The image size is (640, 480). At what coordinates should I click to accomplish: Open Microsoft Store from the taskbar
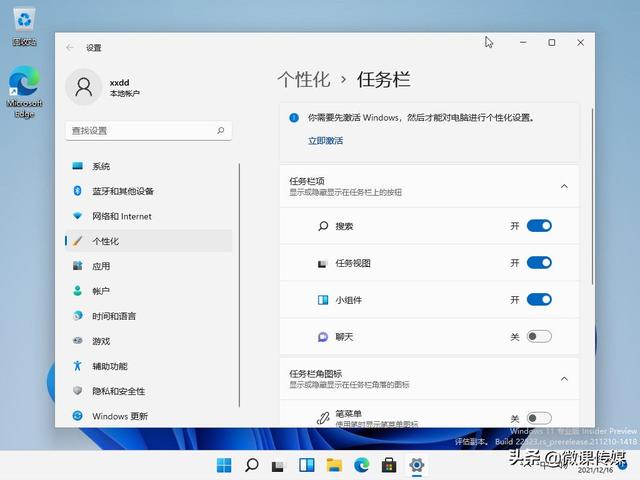click(x=389, y=465)
